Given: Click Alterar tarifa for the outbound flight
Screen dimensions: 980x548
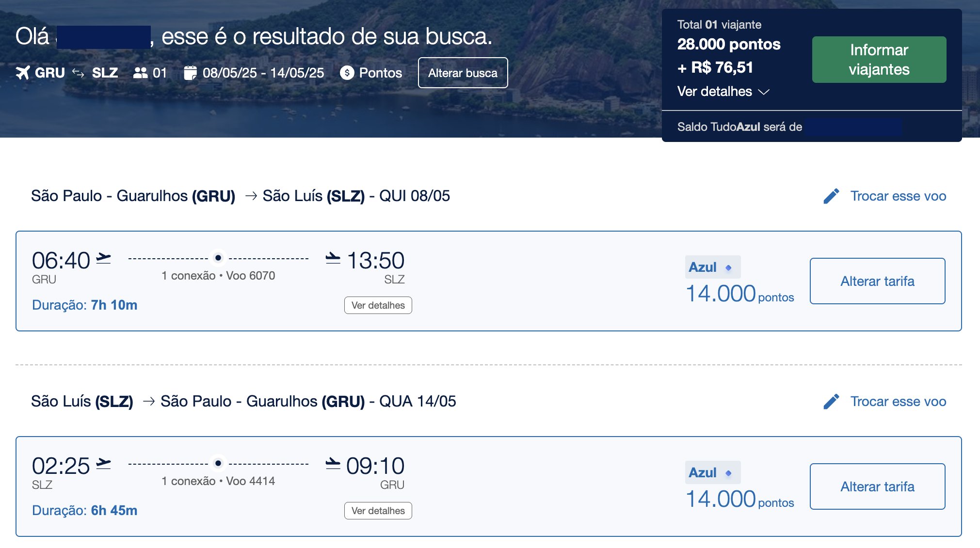Looking at the screenshot, I should pos(877,281).
